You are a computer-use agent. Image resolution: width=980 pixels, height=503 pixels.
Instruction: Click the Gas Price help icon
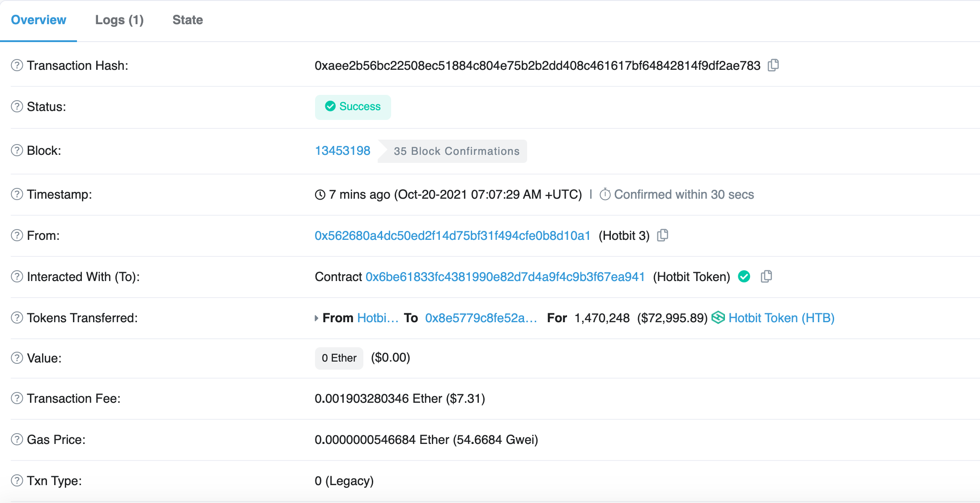click(x=17, y=439)
